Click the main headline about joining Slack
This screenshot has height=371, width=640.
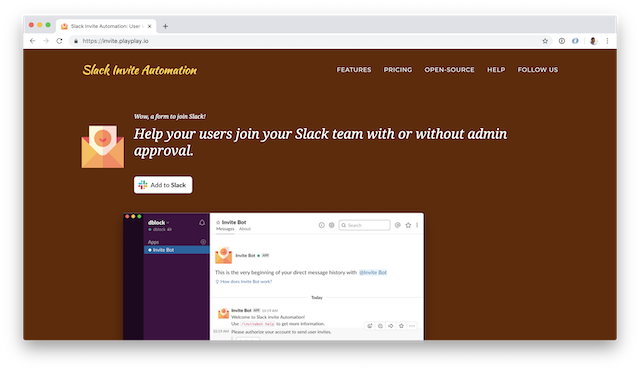point(320,142)
